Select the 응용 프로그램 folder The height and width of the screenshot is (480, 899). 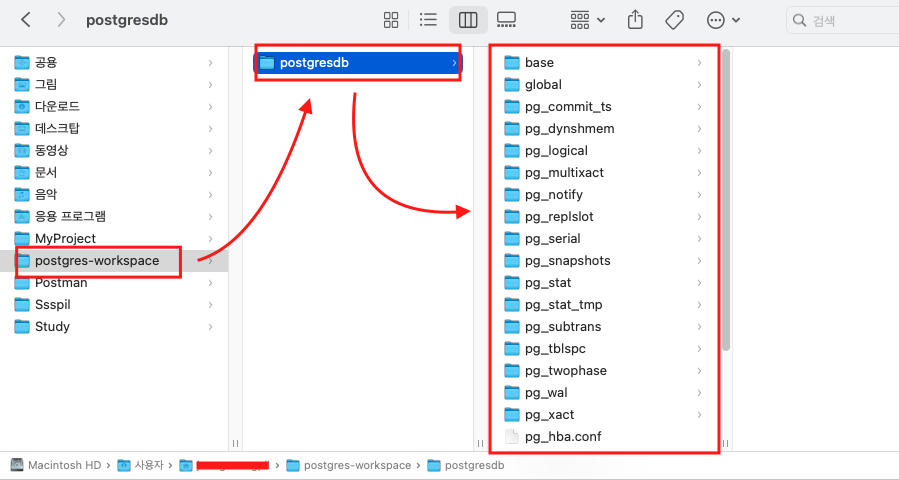click(115, 216)
